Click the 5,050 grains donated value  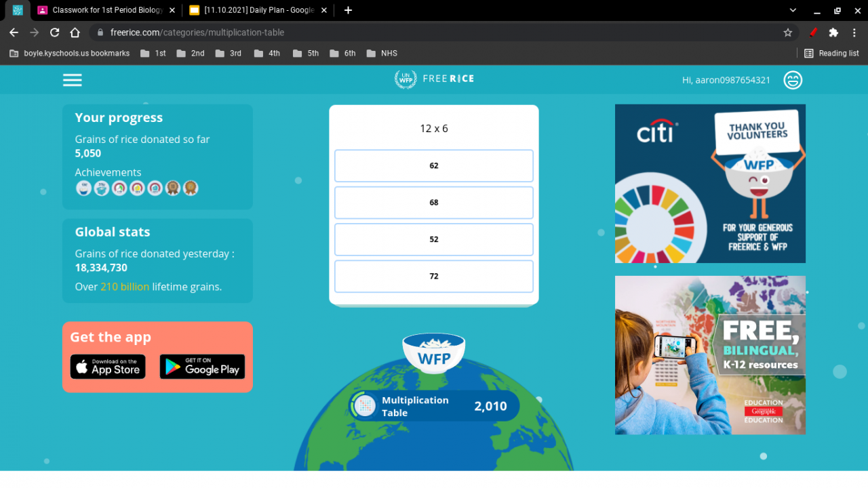[x=88, y=154]
